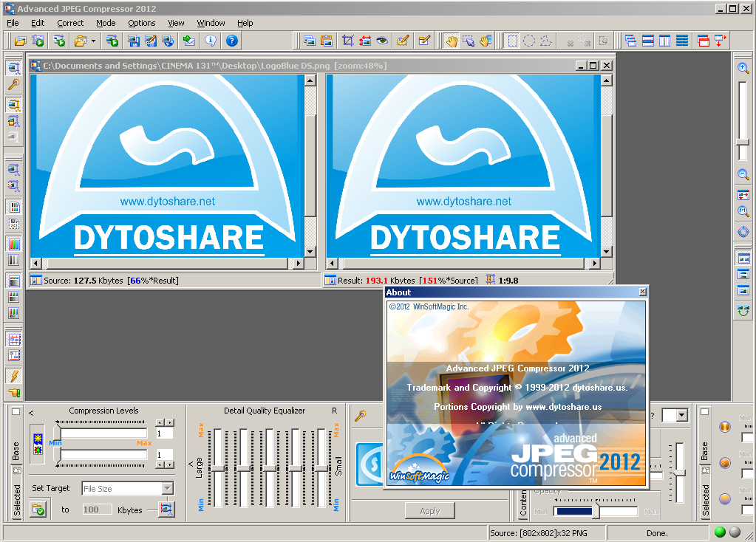
Task: Choose the Rectangular selection shape tool
Action: coord(513,41)
